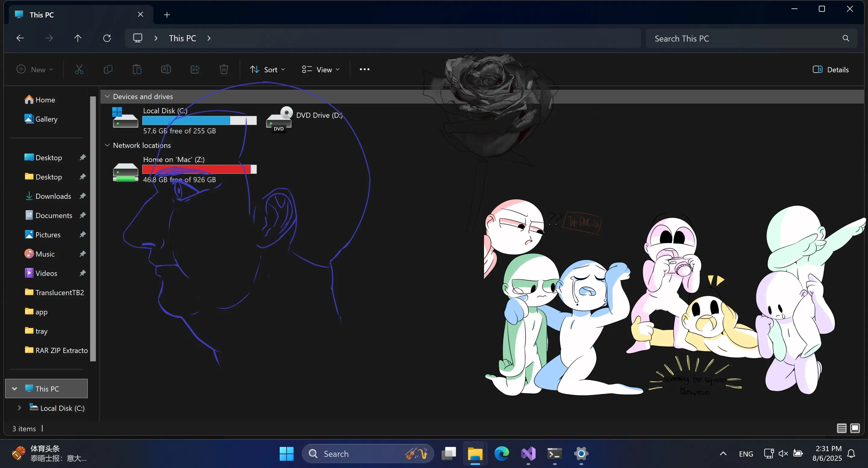Click the Share icon in toolbar

pyautogui.click(x=195, y=69)
